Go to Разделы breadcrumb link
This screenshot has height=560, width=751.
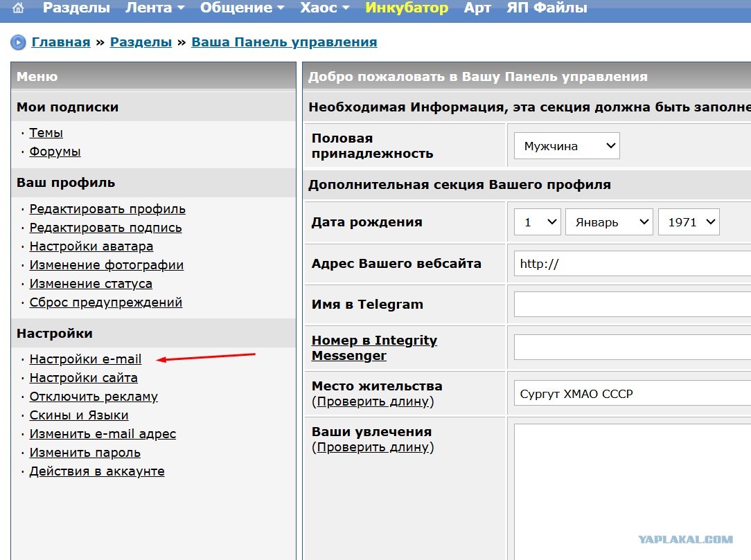point(141,42)
